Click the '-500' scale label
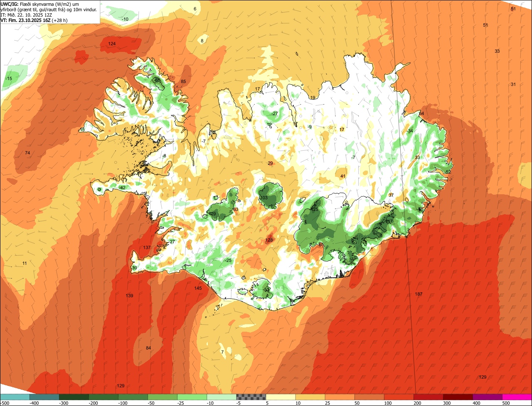This screenshot has width=532, height=406. pos(5,403)
